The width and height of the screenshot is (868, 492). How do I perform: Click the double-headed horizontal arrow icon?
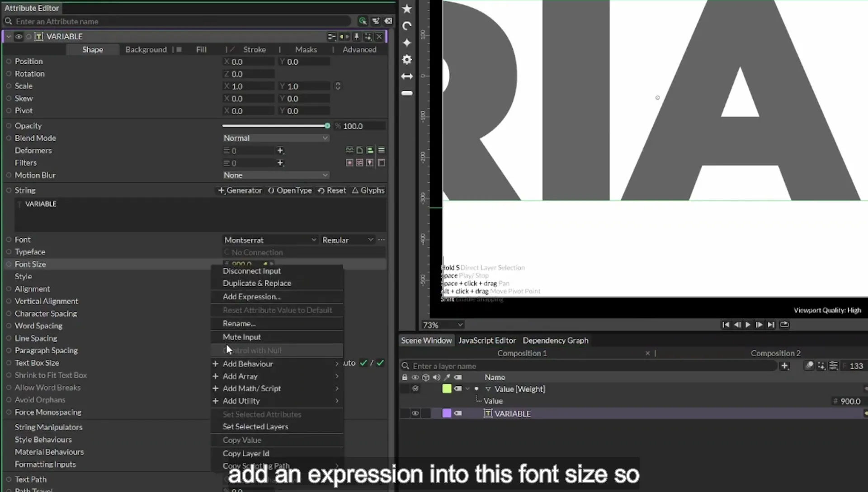click(407, 76)
